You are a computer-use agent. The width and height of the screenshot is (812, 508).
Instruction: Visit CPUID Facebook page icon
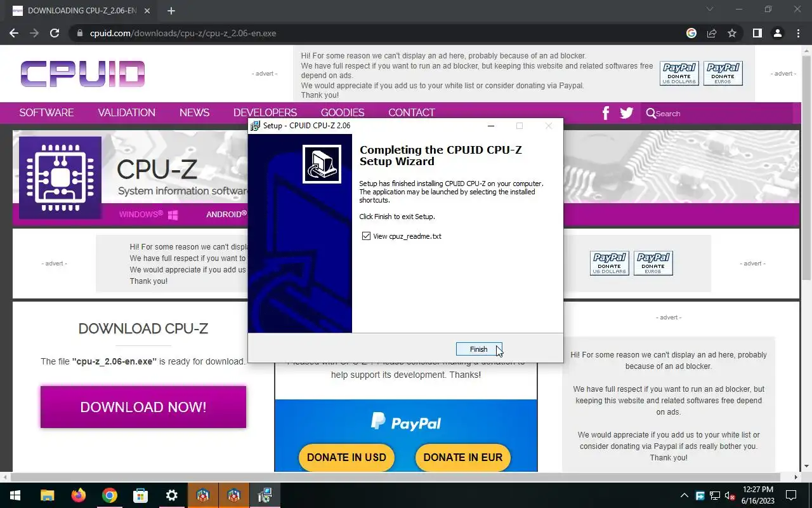click(x=605, y=113)
